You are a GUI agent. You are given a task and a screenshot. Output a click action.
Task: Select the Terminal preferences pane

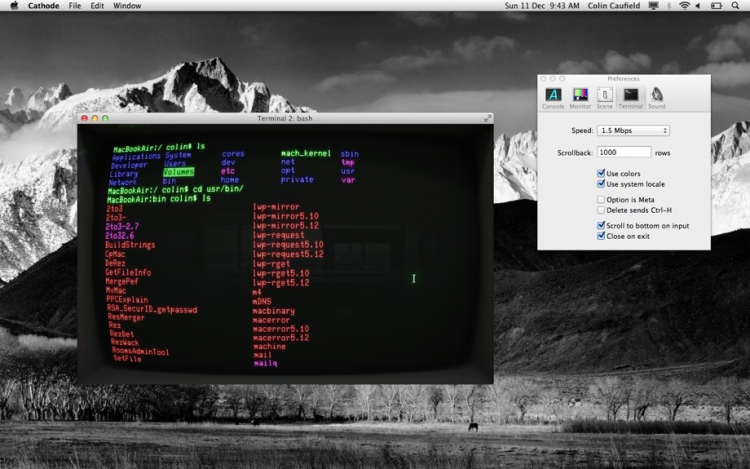[x=631, y=97]
